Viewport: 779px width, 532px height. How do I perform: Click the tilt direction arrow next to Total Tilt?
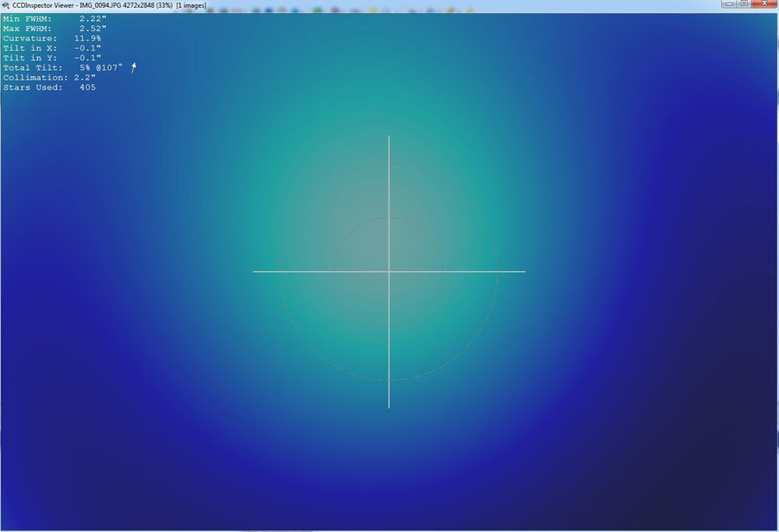[132, 68]
